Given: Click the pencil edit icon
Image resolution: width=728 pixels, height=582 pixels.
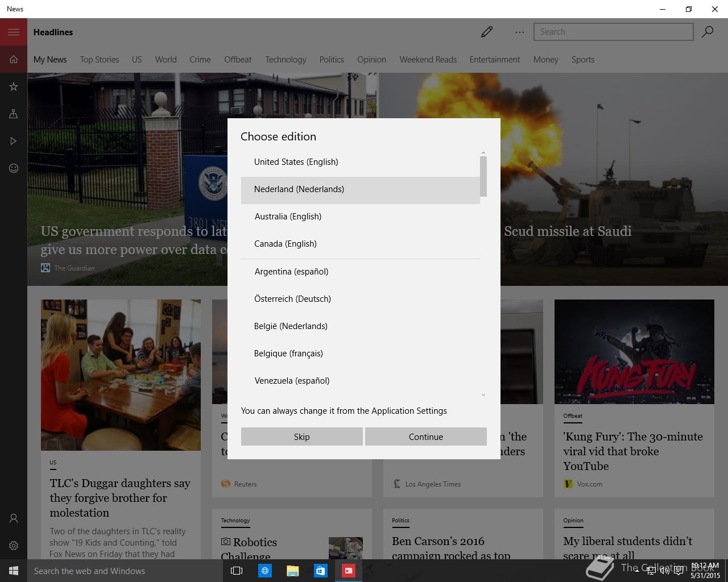Looking at the screenshot, I should click(x=487, y=32).
